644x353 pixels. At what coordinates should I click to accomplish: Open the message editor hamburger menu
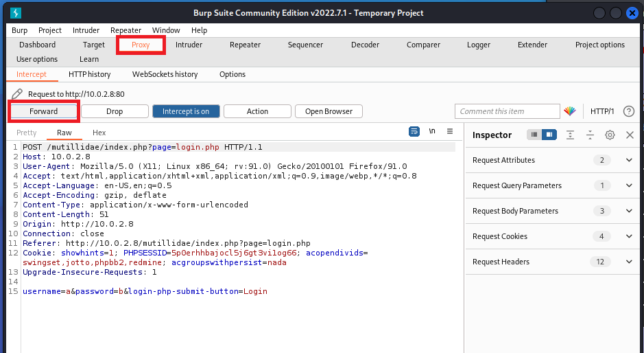click(x=450, y=131)
